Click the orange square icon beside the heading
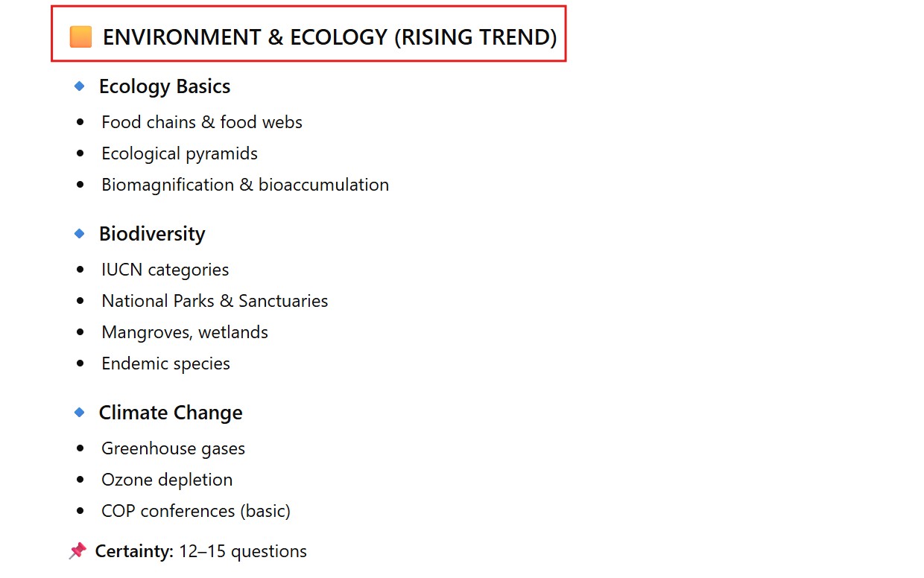This screenshot has width=924, height=578. click(x=80, y=36)
